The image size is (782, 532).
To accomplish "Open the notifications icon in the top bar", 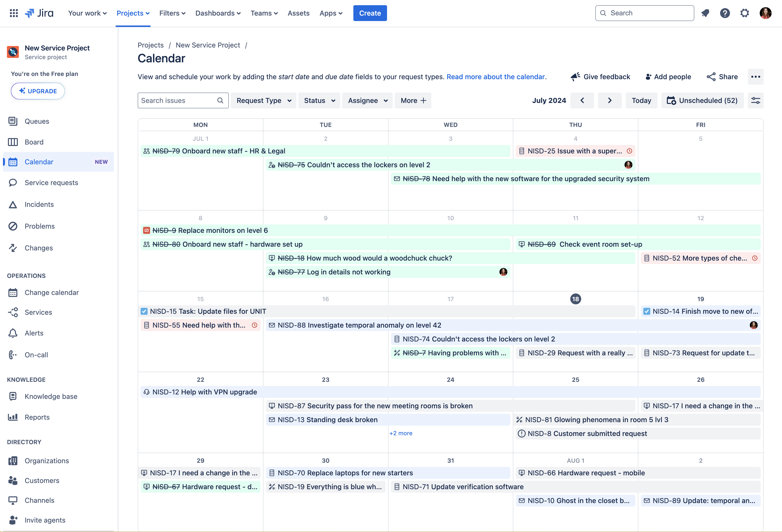I will click(705, 13).
